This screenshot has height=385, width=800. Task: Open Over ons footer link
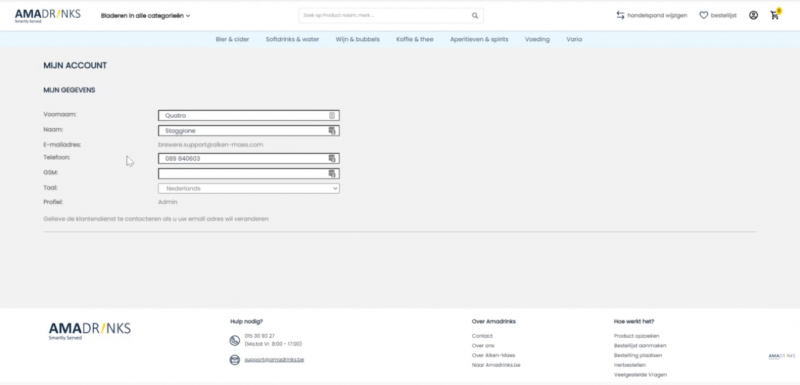pos(483,346)
